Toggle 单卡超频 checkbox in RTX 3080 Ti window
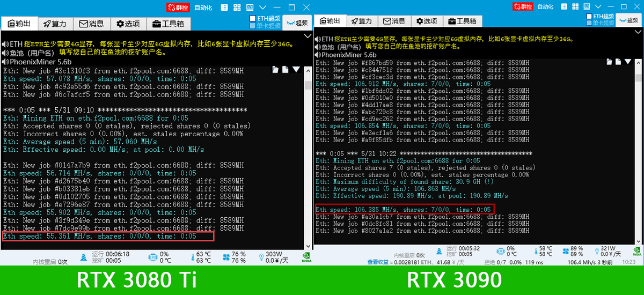This screenshot has height=295, width=644. (x=253, y=25)
